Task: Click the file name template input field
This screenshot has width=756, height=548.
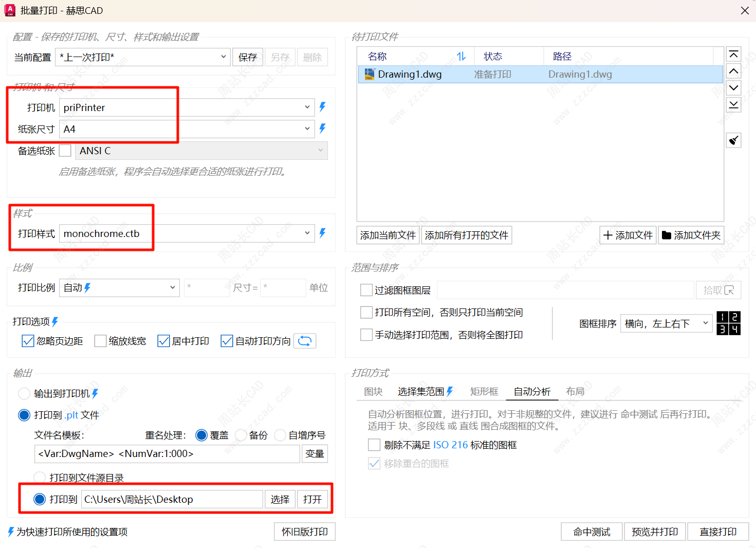Action: pos(167,454)
